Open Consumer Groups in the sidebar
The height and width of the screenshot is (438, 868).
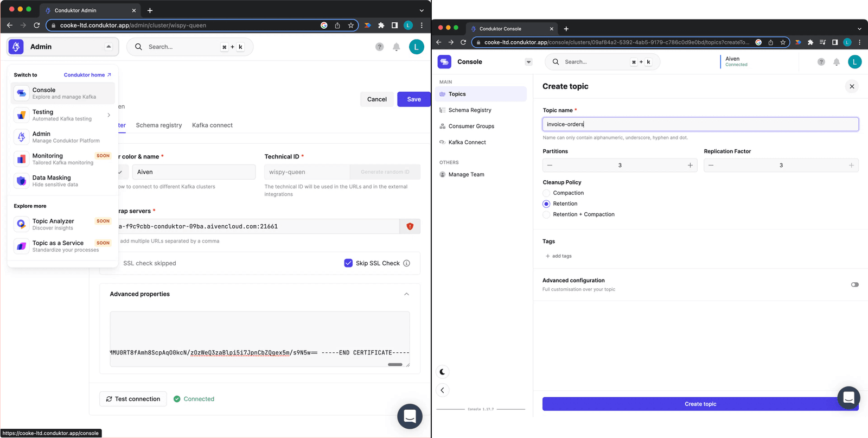471,126
